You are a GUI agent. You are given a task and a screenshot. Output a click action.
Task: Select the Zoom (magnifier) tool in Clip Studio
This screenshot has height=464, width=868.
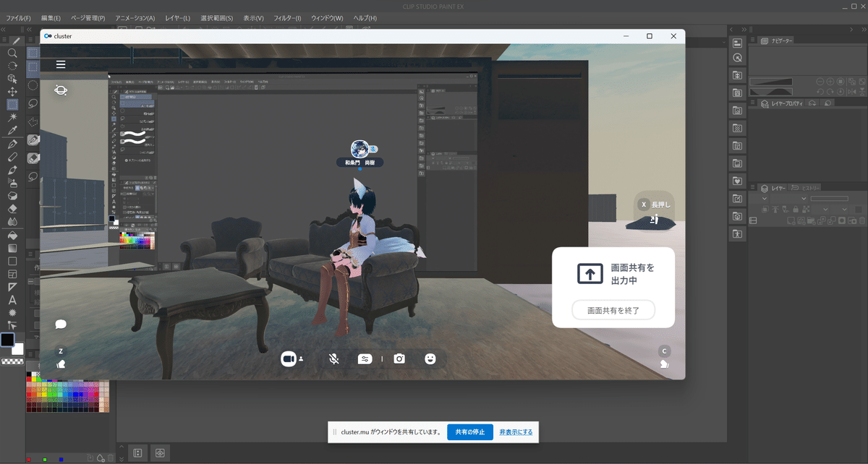pos(12,53)
